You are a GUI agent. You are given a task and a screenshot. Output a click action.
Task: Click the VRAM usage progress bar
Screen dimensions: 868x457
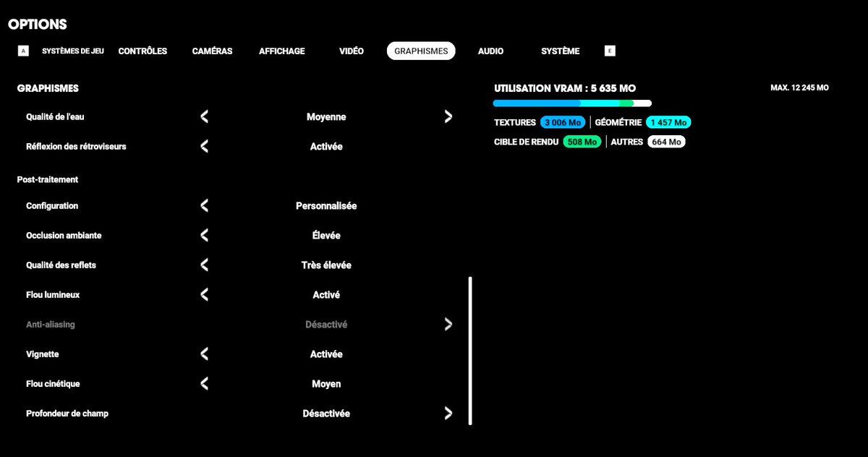pos(572,103)
